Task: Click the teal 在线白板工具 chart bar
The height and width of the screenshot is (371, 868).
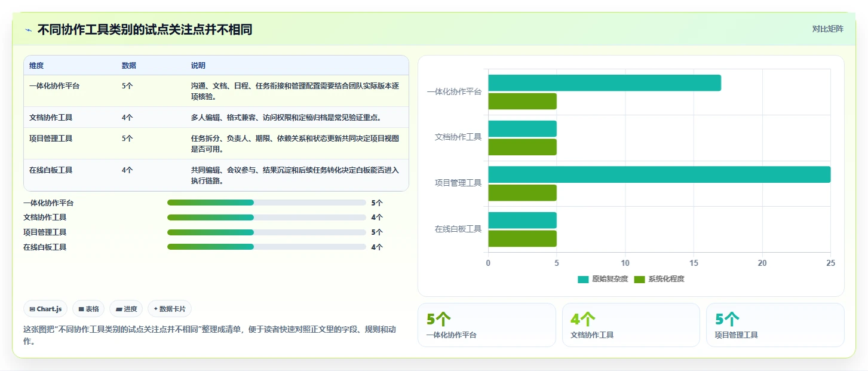Action: click(x=523, y=220)
